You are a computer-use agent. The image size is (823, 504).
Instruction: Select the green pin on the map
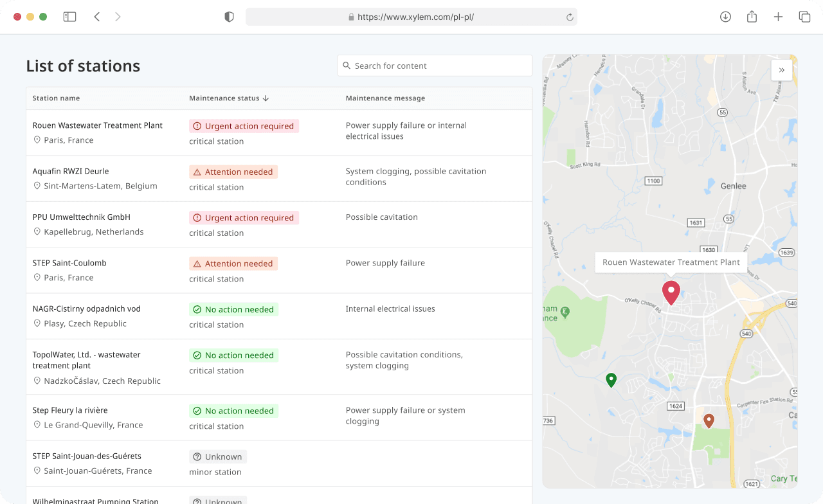(611, 380)
